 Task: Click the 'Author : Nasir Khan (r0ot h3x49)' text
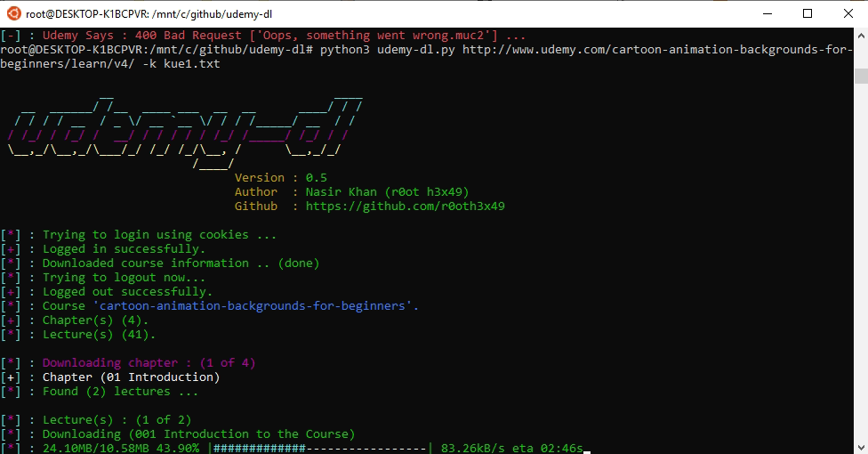point(351,191)
